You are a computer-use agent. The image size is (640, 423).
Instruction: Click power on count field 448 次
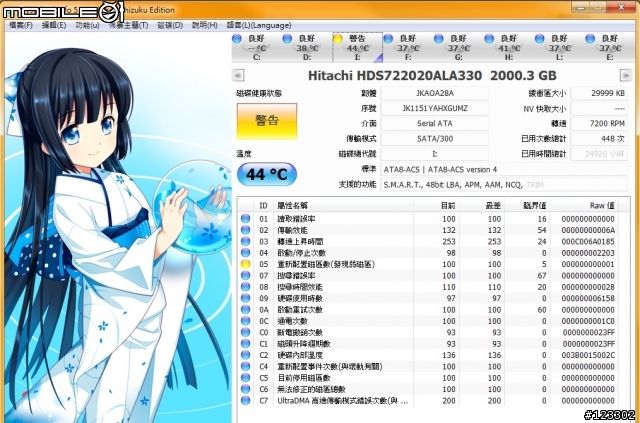click(x=599, y=139)
